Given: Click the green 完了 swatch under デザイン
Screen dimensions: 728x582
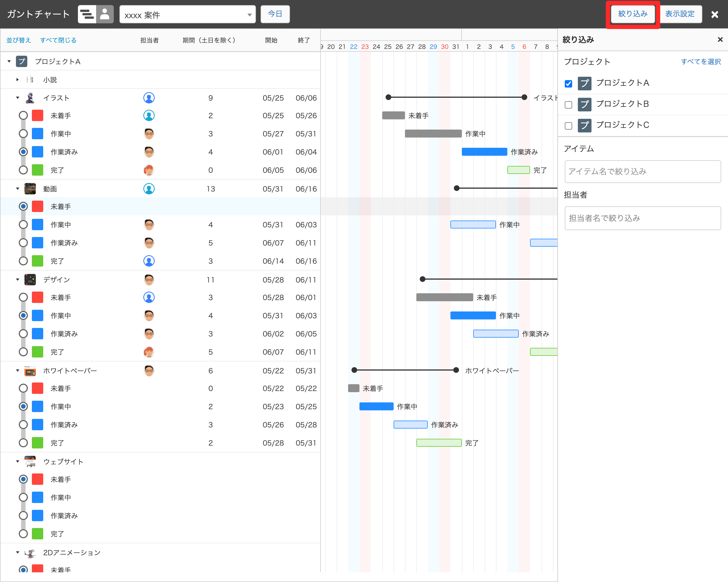Looking at the screenshot, I should [38, 352].
